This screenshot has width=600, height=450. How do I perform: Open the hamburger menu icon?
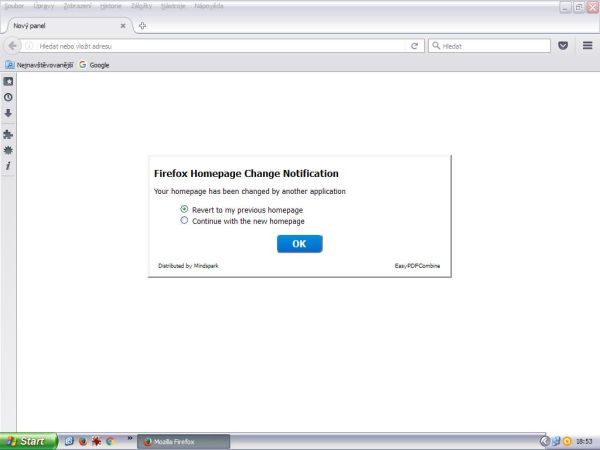point(588,46)
